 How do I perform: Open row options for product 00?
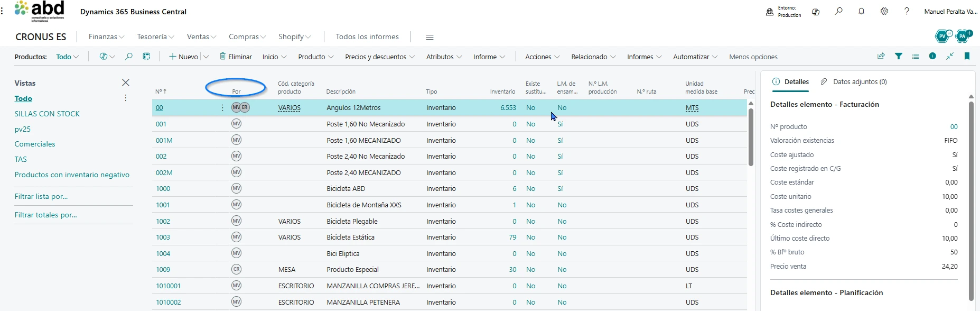click(222, 107)
